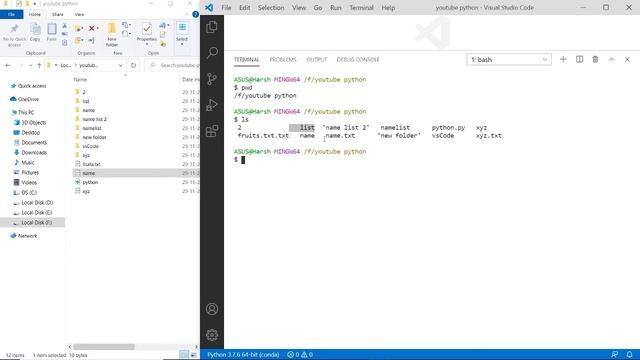640x360 pixels.
Task: Select the 'vsCode' folder in file list
Action: [90, 146]
